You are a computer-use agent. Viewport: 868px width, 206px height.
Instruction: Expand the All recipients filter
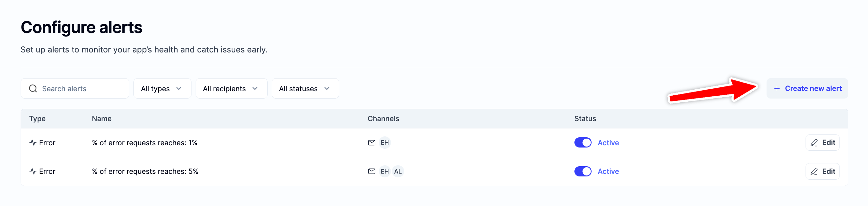(231, 88)
